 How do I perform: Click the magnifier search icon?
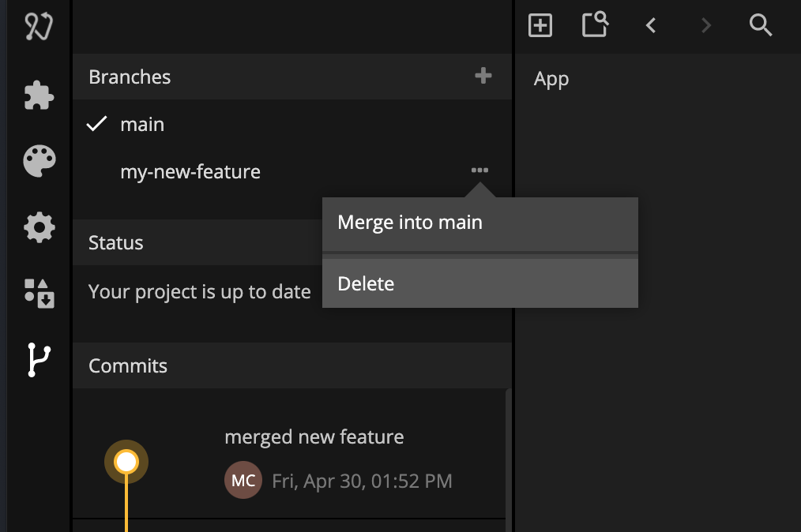coord(761,25)
